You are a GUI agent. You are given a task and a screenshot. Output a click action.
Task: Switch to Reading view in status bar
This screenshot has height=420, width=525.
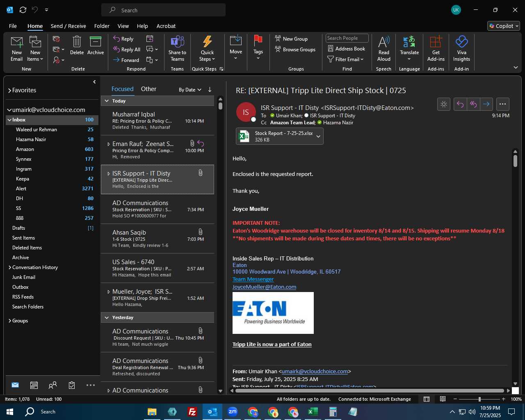[x=443, y=399]
